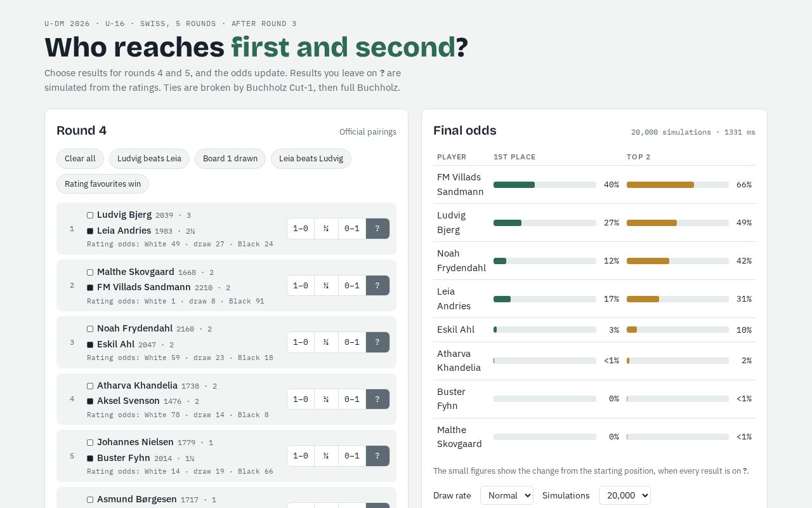Apply the Board 1 drawn preset

[230, 159]
